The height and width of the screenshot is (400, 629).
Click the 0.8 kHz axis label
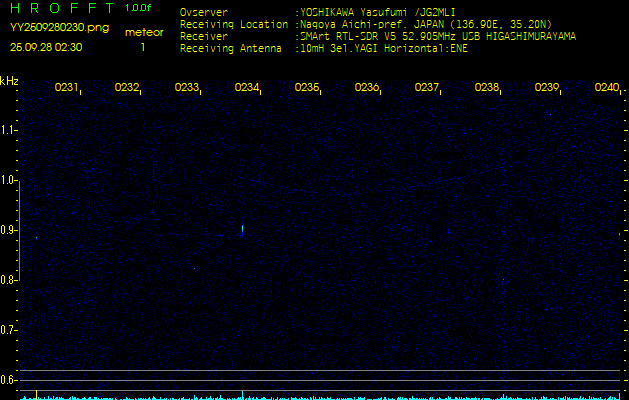(7, 280)
